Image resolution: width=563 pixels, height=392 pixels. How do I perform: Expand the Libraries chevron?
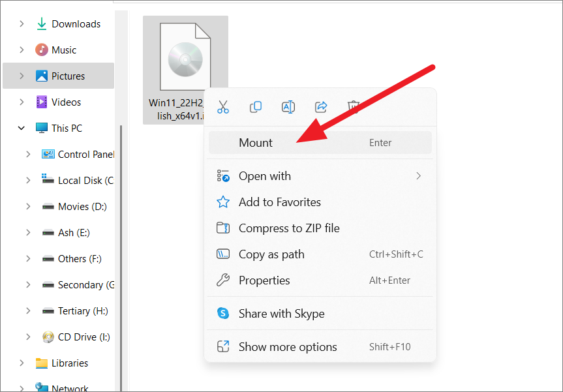click(x=22, y=363)
